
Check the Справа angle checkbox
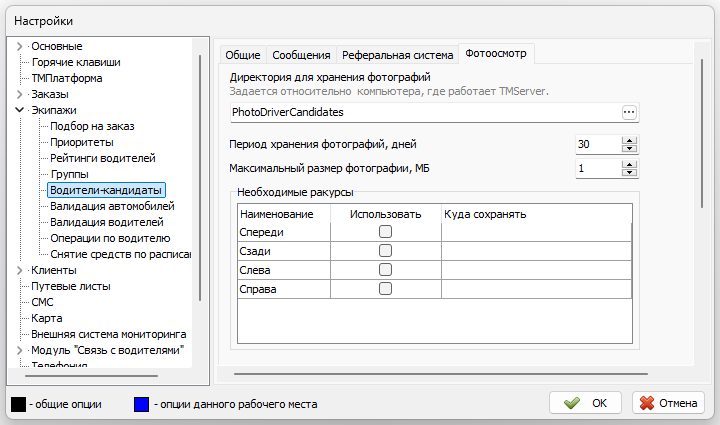(385, 289)
